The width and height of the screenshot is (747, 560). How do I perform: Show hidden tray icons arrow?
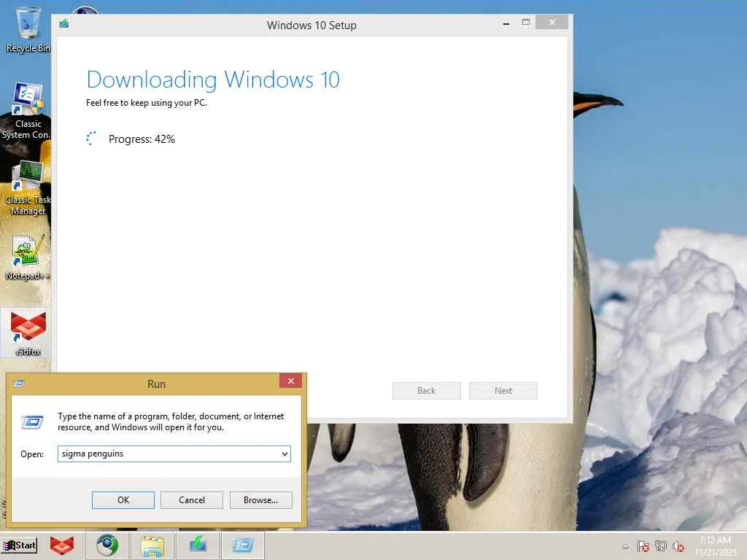(625, 547)
